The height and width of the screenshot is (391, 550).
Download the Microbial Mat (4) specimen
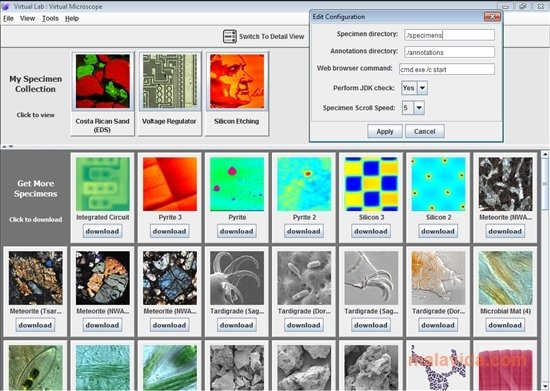tap(505, 325)
